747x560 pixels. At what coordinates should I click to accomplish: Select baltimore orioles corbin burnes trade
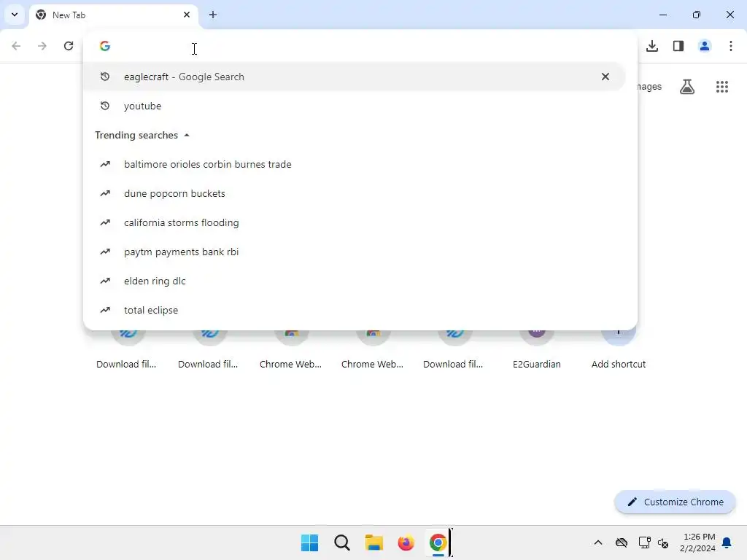(x=354, y=164)
